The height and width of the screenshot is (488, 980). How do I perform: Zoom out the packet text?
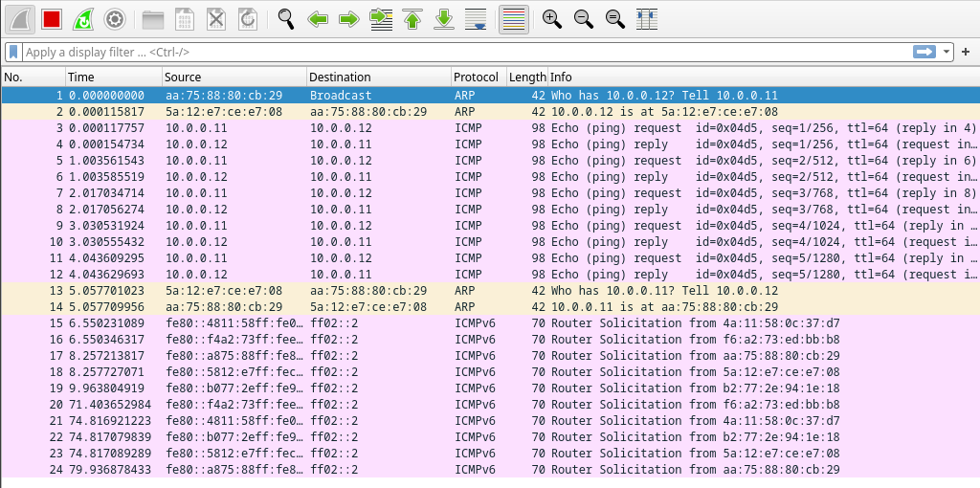(x=584, y=19)
